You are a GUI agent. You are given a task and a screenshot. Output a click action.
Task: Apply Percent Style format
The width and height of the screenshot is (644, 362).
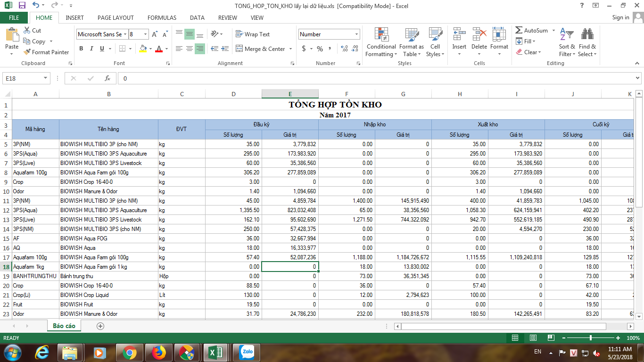tap(320, 49)
